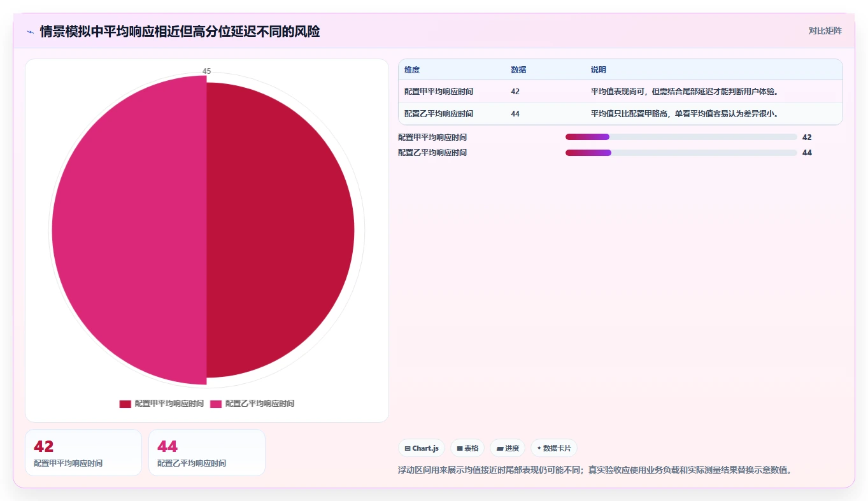
Task: Click the footnote starting 浮动区间
Action: (594, 470)
